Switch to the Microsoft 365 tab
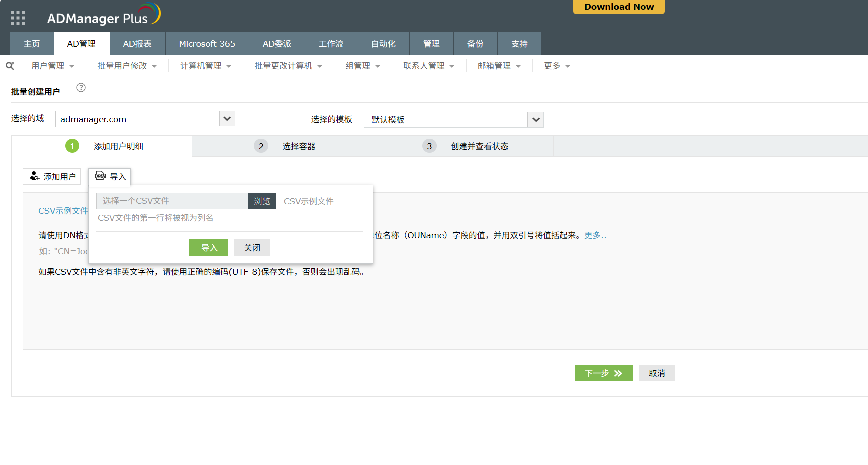This screenshot has height=465, width=868. coord(207,44)
